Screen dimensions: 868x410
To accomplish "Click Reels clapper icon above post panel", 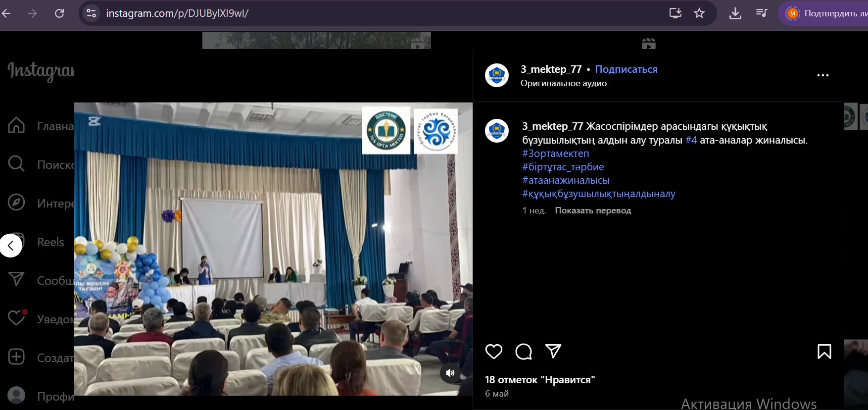I will tap(649, 44).
